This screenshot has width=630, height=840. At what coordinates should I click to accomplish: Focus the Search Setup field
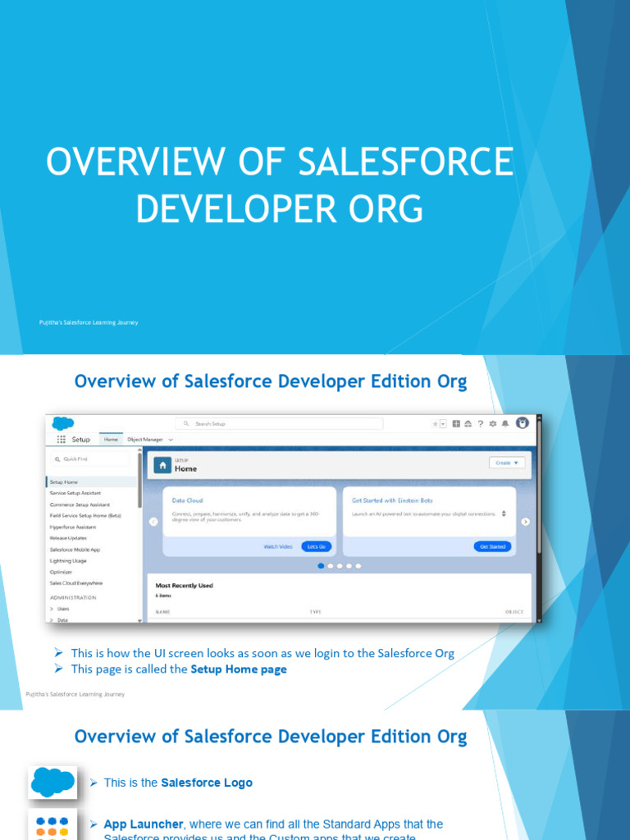tap(279, 424)
